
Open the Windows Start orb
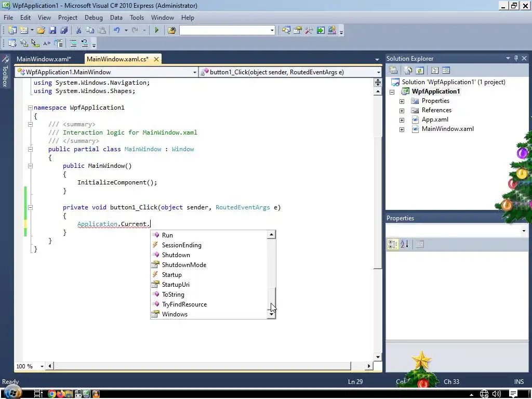tap(13, 393)
